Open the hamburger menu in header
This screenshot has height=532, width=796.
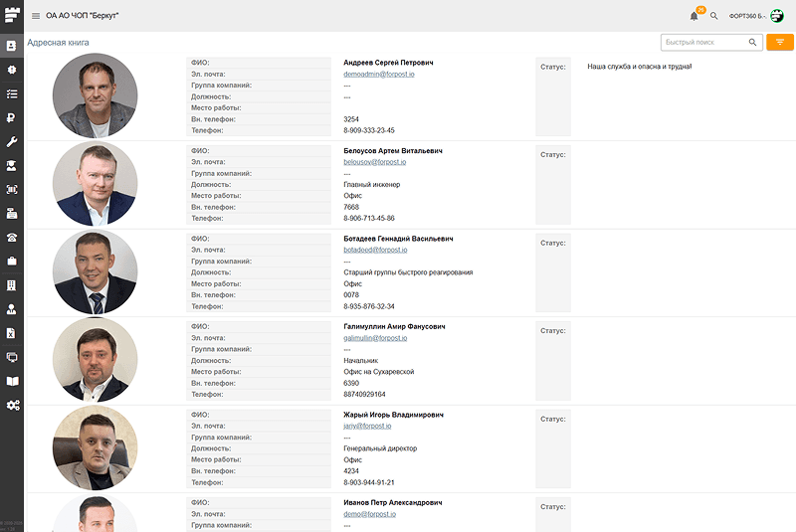pyautogui.click(x=36, y=16)
